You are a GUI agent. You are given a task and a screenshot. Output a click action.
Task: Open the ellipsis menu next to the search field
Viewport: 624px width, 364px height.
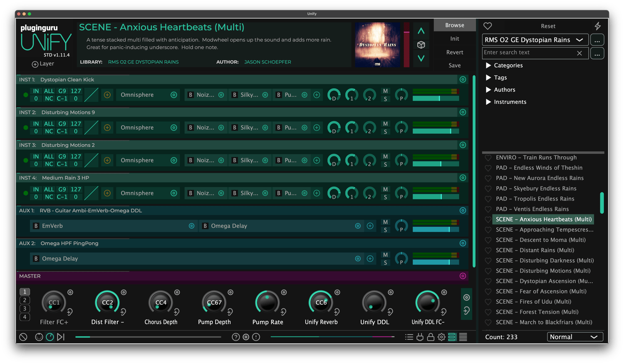(597, 53)
